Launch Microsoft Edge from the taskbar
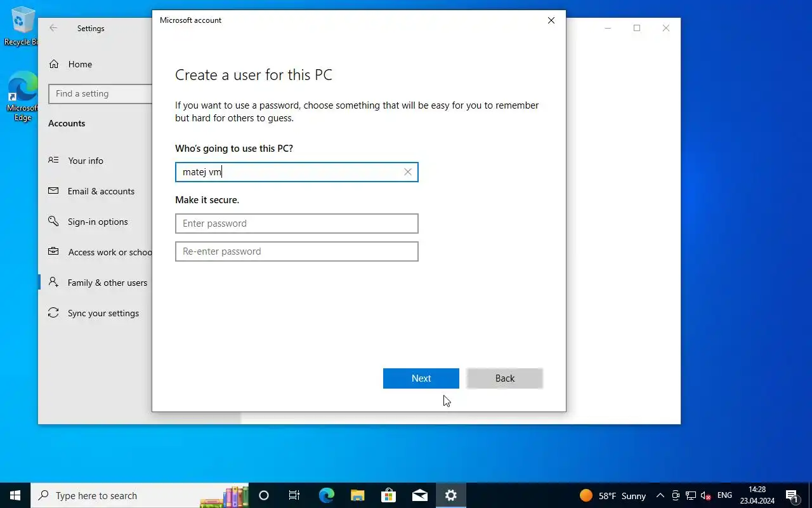Image resolution: width=812 pixels, height=508 pixels. tap(326, 495)
